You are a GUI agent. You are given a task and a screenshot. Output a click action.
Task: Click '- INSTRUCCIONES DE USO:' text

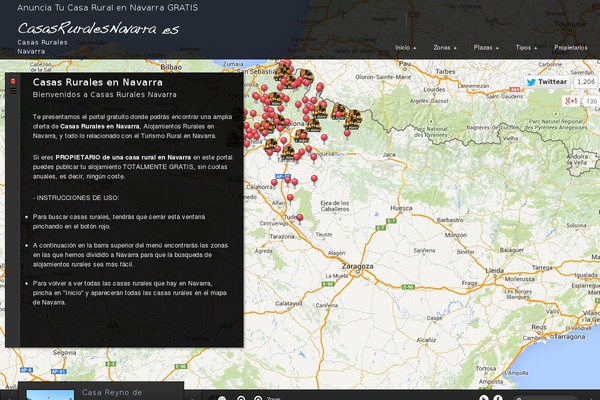click(76, 198)
